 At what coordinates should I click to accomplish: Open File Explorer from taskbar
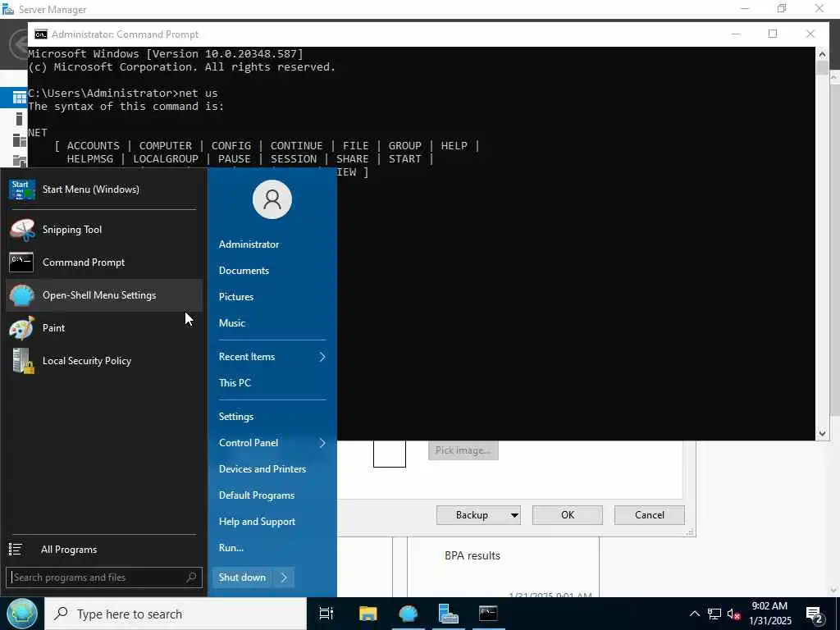pos(368,614)
